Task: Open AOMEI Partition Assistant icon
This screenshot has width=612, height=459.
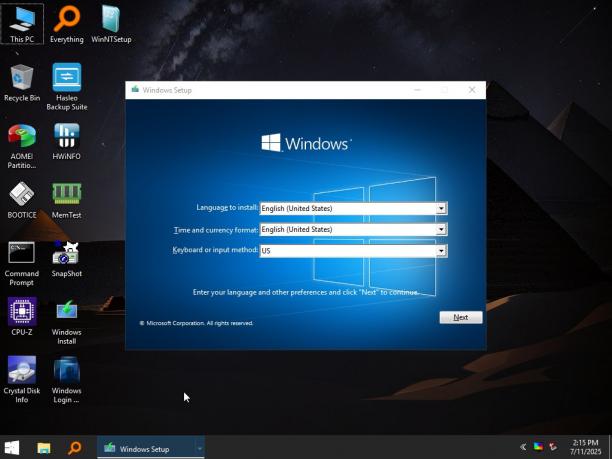Action: pos(22,146)
